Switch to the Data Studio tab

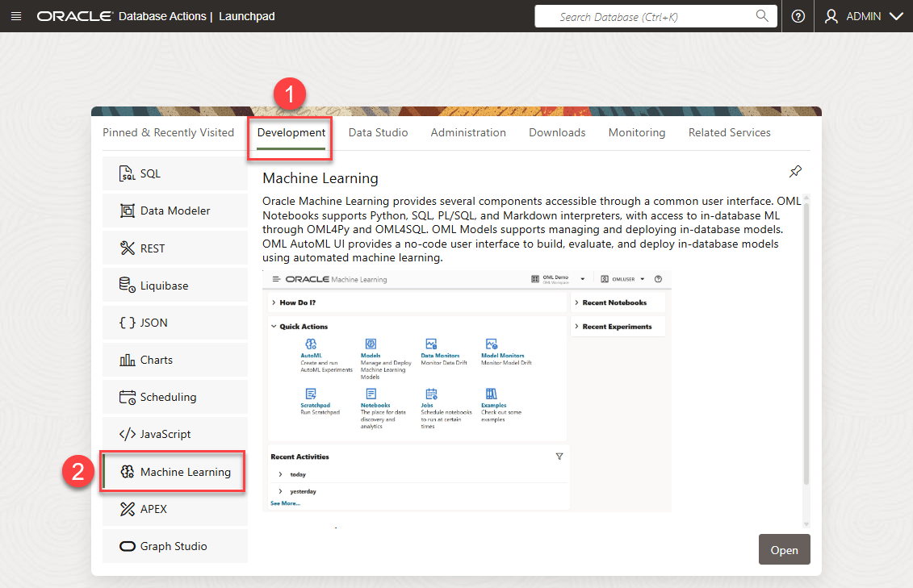(378, 132)
